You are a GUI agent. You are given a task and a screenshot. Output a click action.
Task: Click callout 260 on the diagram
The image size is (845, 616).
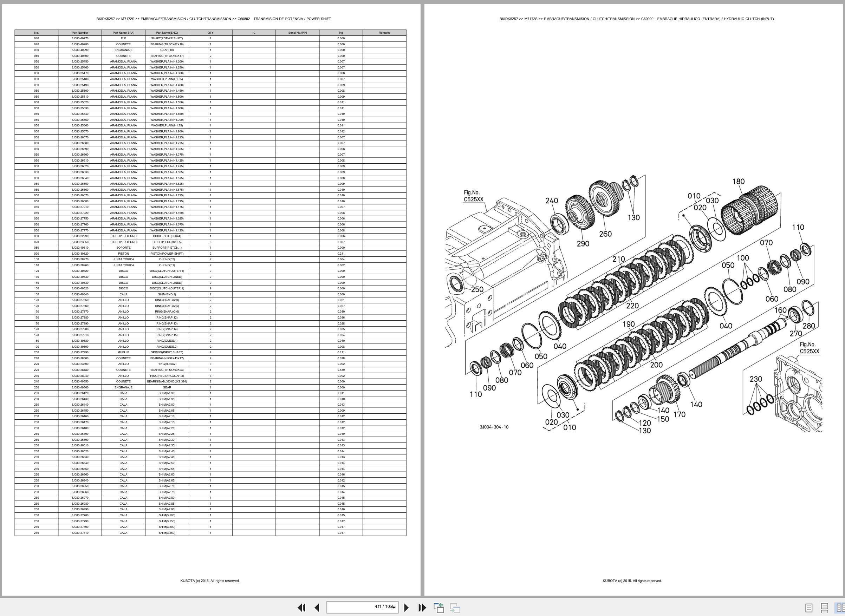605,234
